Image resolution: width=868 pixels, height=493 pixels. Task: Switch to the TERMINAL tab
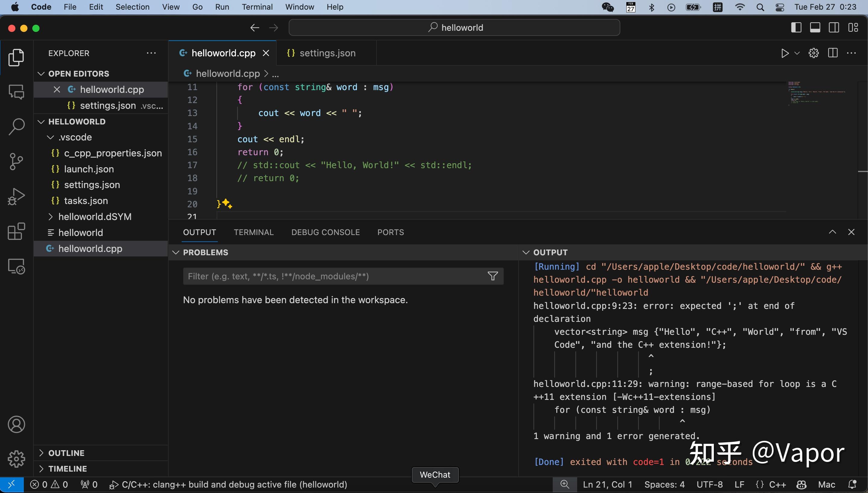pos(253,232)
